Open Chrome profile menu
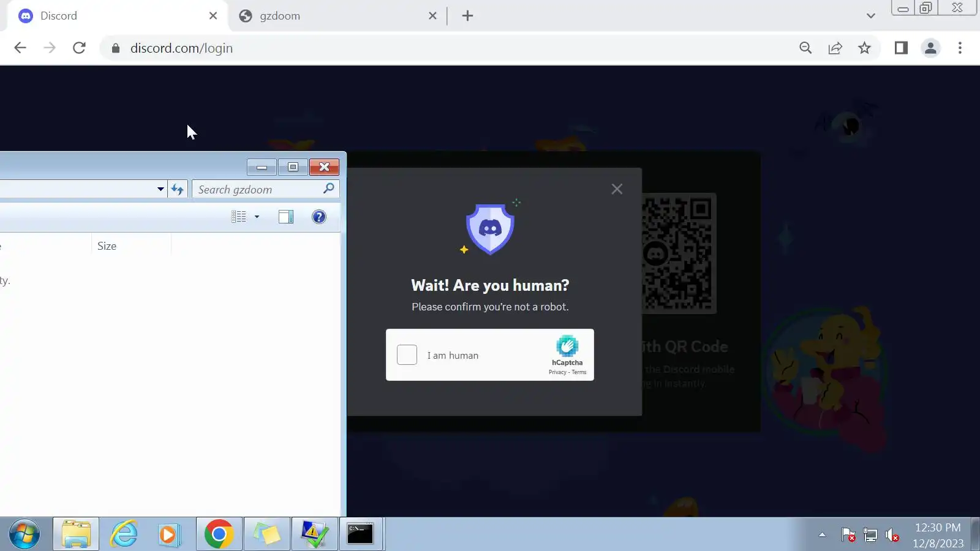980x551 pixels. pyautogui.click(x=930, y=48)
